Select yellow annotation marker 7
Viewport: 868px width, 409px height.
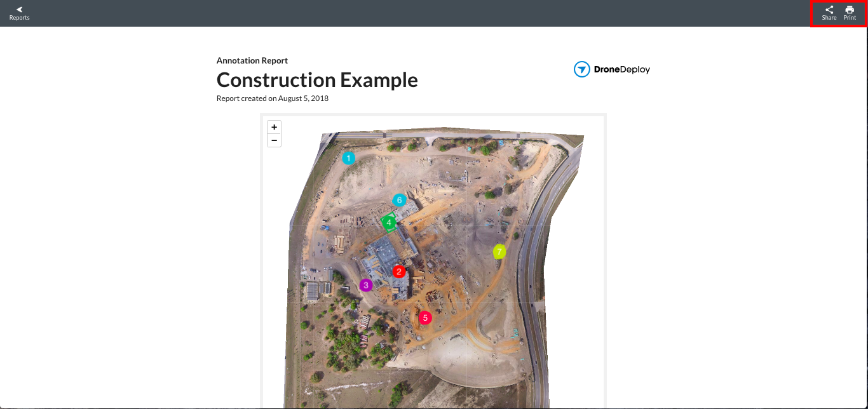tap(499, 251)
